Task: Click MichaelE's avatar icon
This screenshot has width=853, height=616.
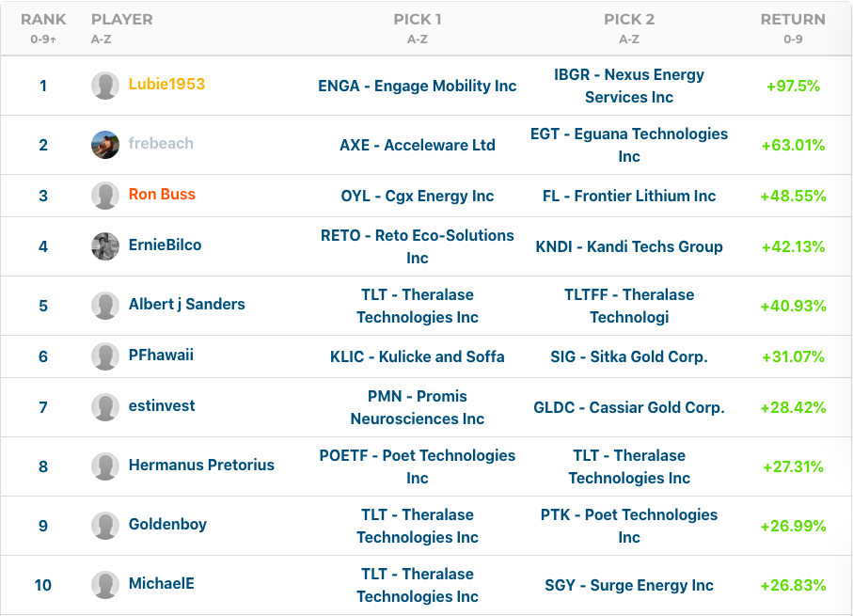Action: pos(105,585)
